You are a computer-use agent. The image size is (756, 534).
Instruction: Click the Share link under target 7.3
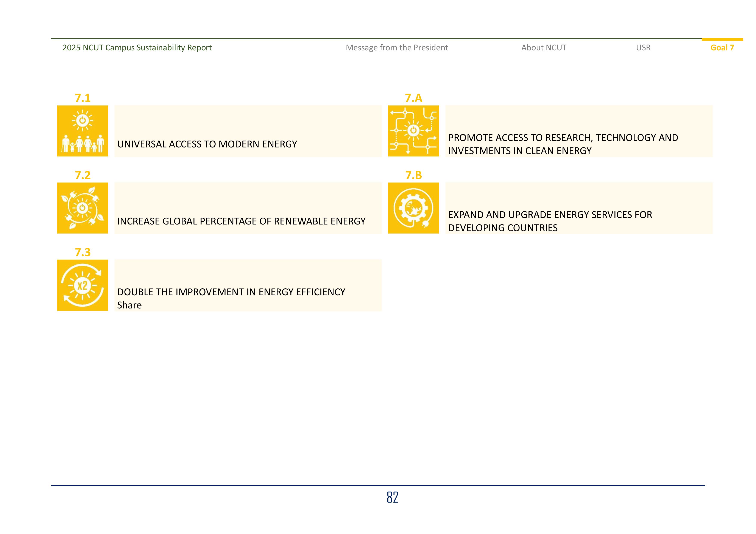[129, 305]
